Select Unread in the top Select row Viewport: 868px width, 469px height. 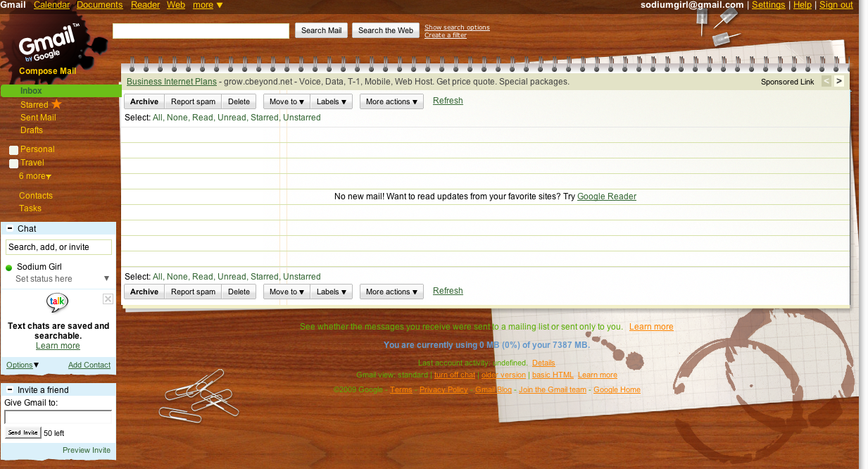pos(231,118)
